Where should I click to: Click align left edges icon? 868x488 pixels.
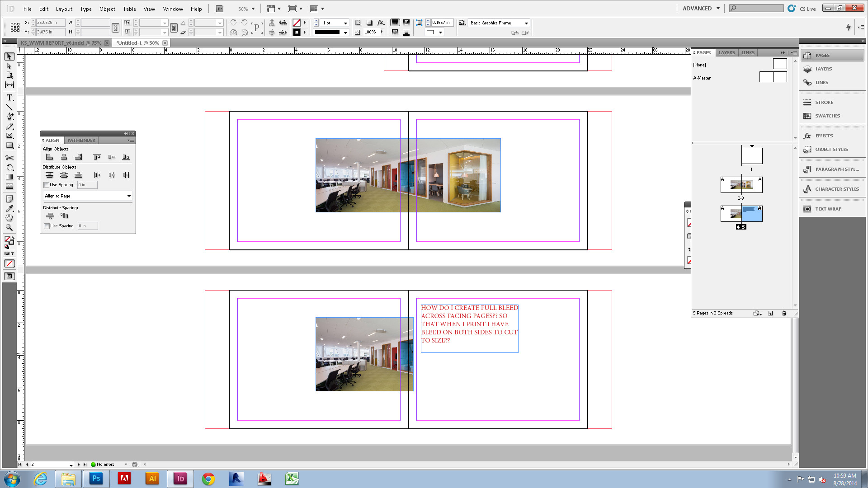tap(50, 157)
